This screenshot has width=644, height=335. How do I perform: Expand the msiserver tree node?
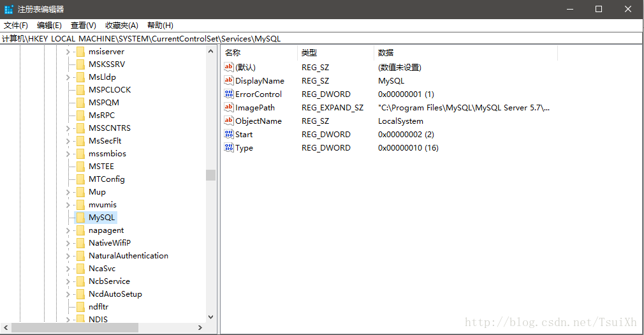click(x=68, y=52)
